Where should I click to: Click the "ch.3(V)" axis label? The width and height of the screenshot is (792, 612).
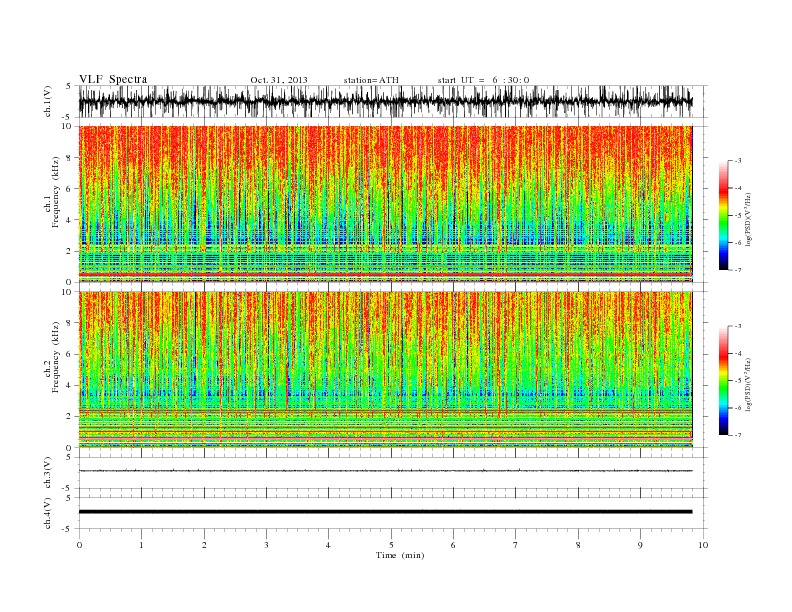tap(47, 473)
